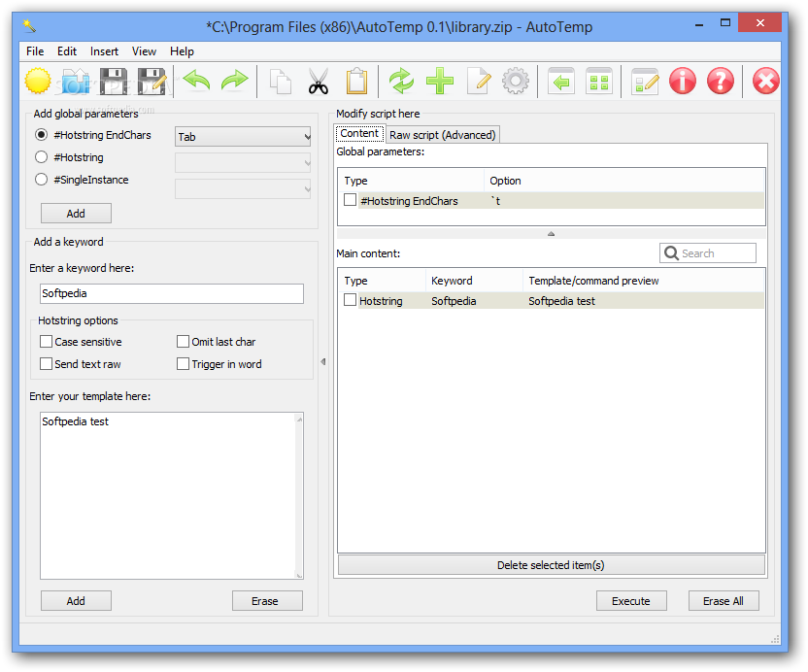Click Delete selected item(s) button
This screenshot has height=672, width=808.
[551, 565]
